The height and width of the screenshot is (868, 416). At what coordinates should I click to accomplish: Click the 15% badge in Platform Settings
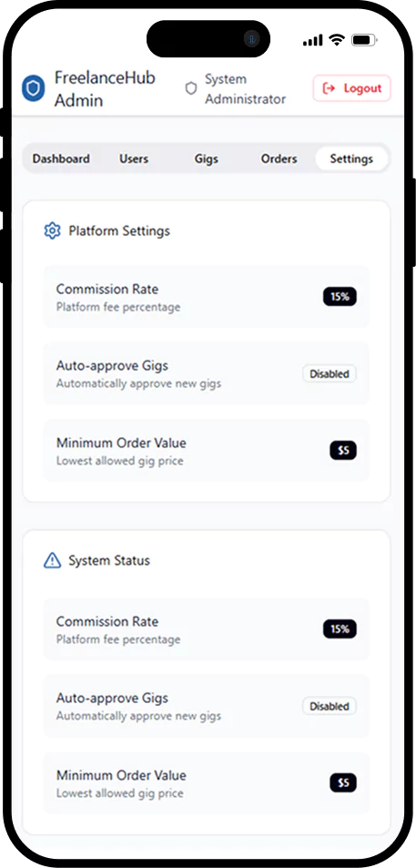pos(340,297)
